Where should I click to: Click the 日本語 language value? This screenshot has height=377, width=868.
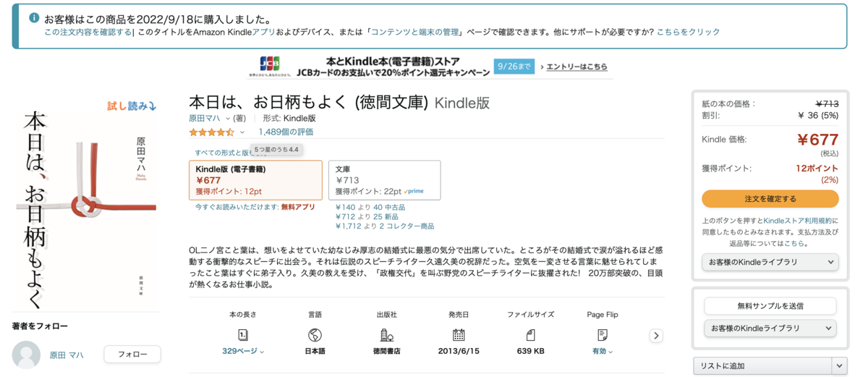[315, 352]
